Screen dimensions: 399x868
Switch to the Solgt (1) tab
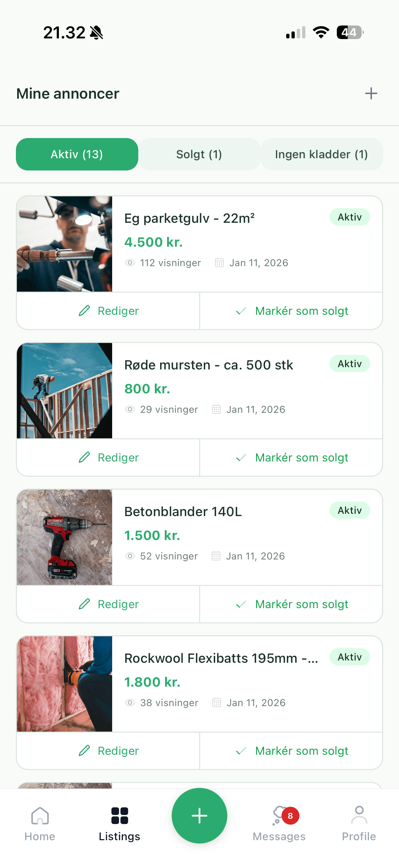(199, 154)
